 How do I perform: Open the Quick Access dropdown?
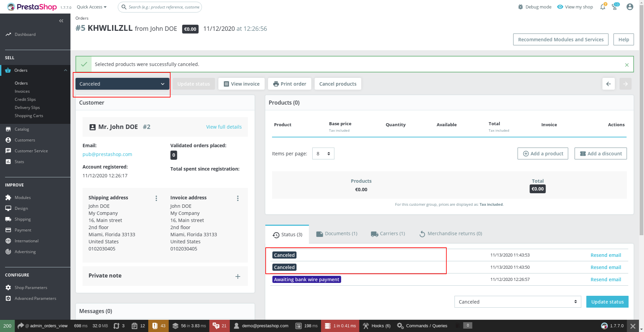tap(91, 6)
